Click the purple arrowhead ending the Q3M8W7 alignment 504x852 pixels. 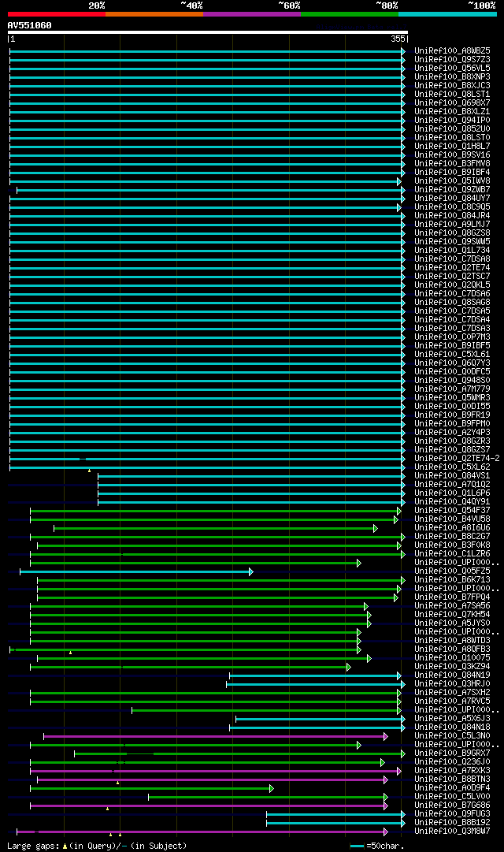pyautogui.click(x=386, y=832)
